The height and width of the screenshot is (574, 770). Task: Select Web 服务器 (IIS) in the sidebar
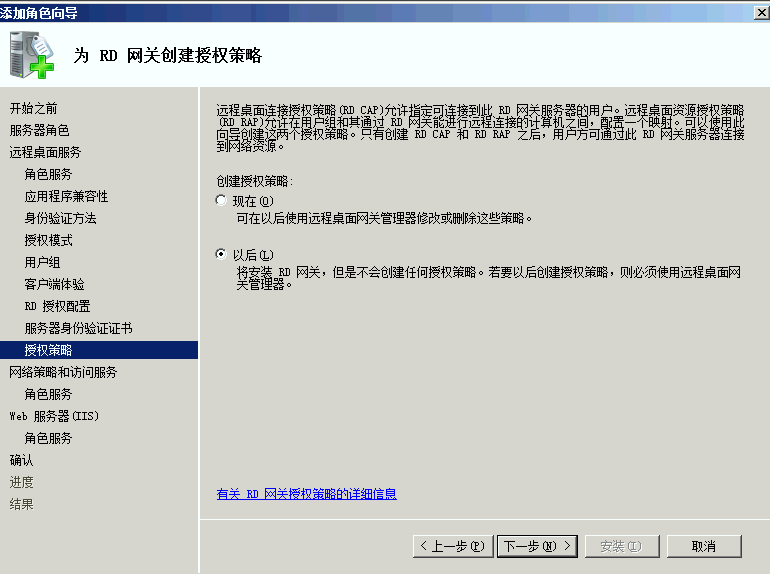click(x=54, y=416)
